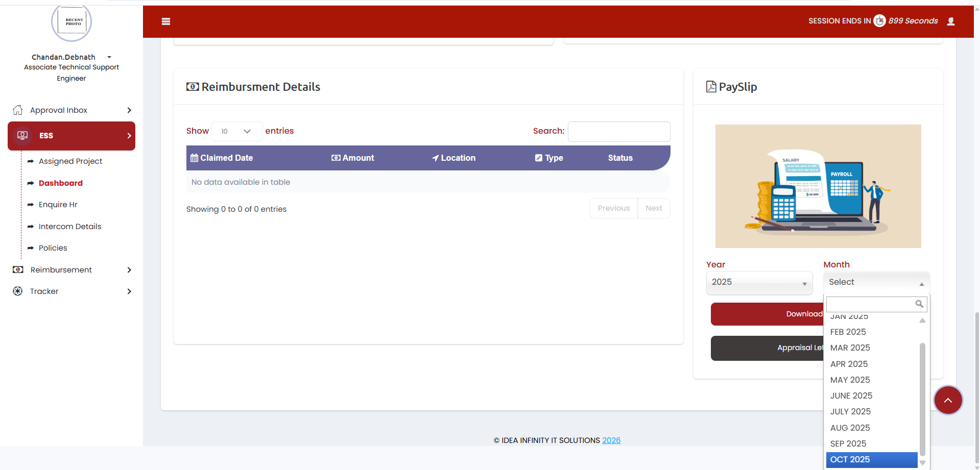Focus the reimbursement Search input field
Image resolution: width=980 pixels, height=470 pixels.
(x=619, y=132)
